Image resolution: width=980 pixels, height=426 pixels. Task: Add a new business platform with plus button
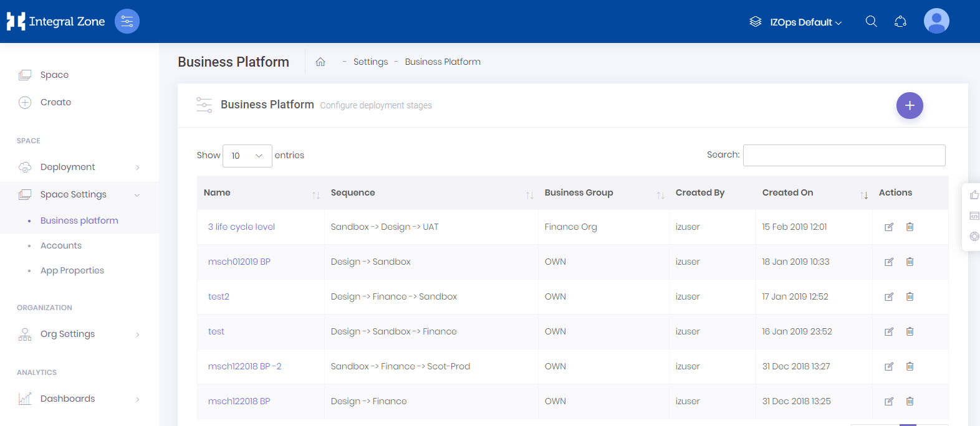[910, 106]
